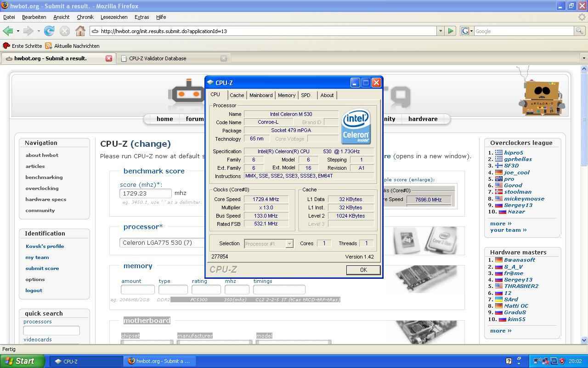Open the Google search engine selector icon
588x368 pixels.
point(467,31)
